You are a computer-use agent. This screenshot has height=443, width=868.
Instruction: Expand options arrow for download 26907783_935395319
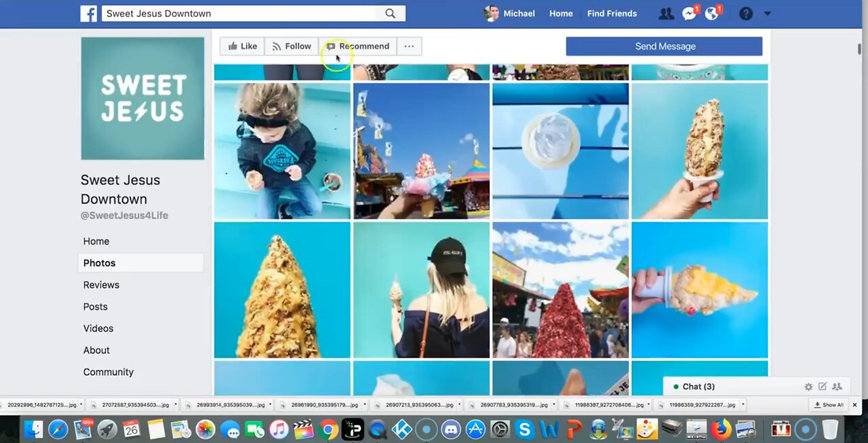pos(554,405)
